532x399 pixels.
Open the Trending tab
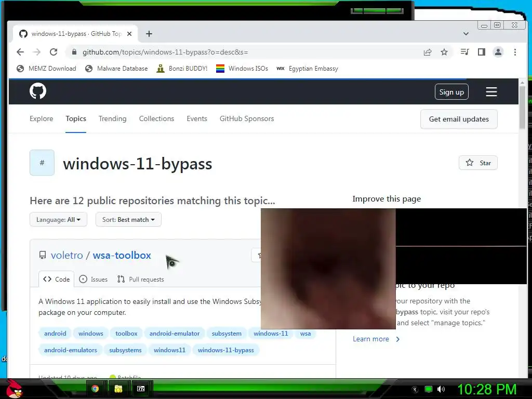click(x=112, y=118)
